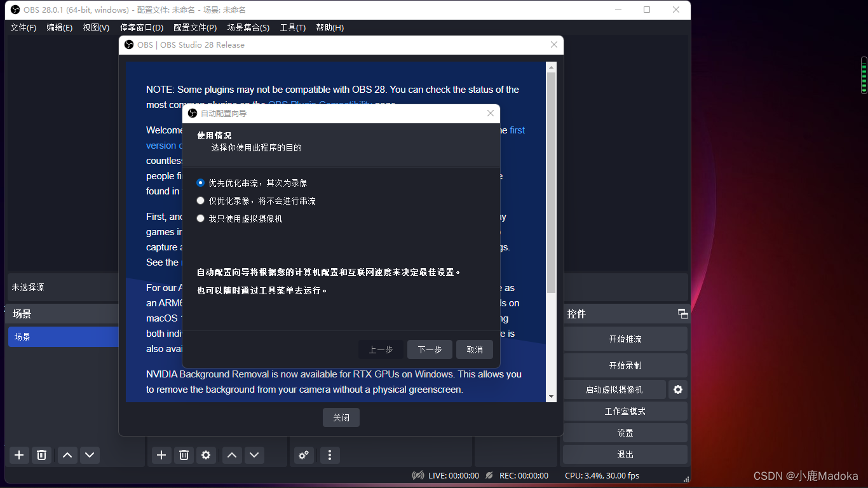The image size is (868, 488).
Task: Open advanced audio properties double-gear icon
Action: 304,455
